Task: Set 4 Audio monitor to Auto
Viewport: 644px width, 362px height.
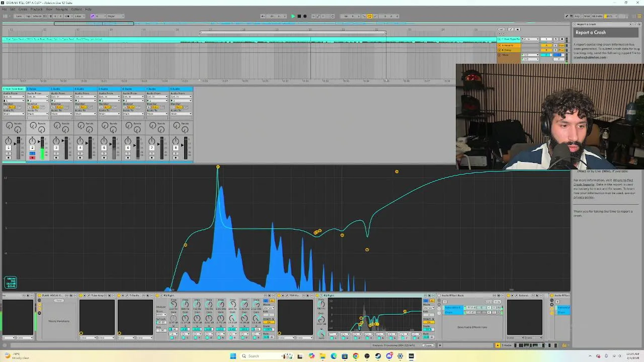Action: [84, 107]
